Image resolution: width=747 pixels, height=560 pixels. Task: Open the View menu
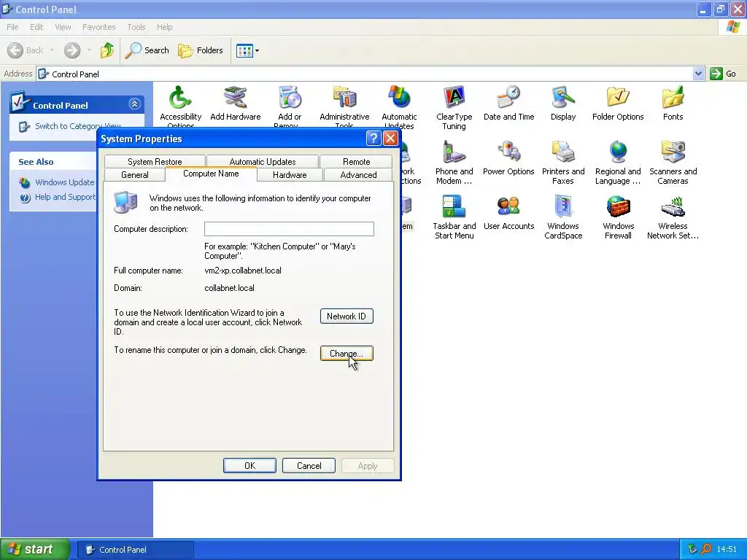click(x=63, y=27)
